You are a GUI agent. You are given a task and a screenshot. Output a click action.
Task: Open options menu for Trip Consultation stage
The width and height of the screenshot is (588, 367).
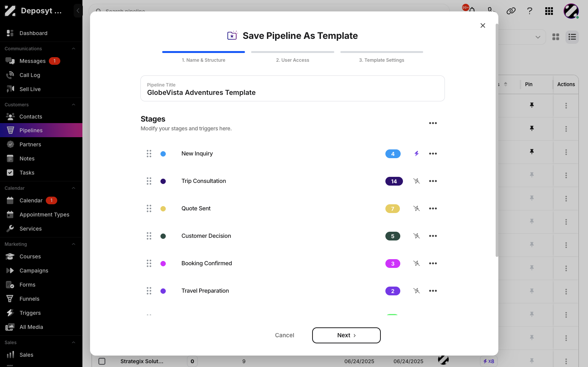pyautogui.click(x=433, y=181)
